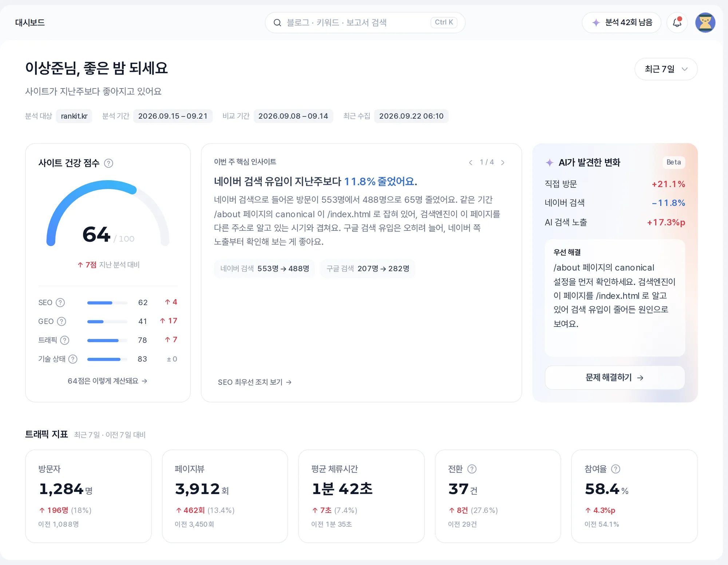This screenshot has height=565, width=728.
Task: Click the sparkle icon beside AI가 발견한 변화
Action: coord(550,163)
